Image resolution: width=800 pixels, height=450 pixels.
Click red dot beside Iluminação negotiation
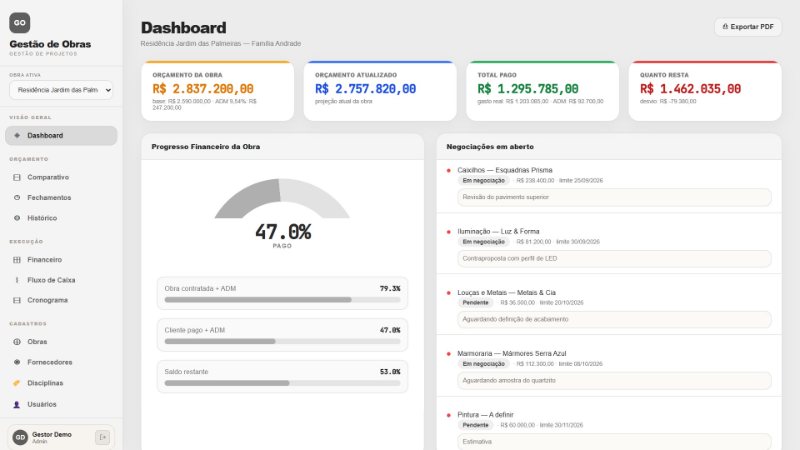tap(448, 232)
